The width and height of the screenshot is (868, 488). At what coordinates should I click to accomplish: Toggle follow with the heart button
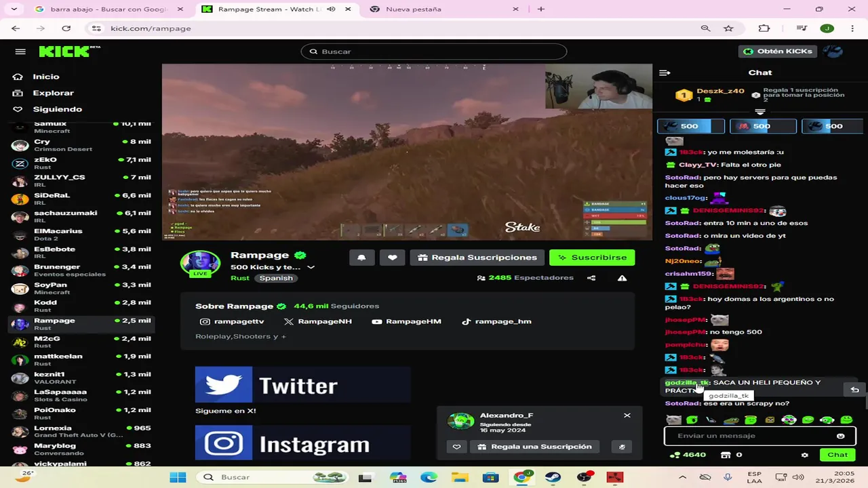click(393, 258)
